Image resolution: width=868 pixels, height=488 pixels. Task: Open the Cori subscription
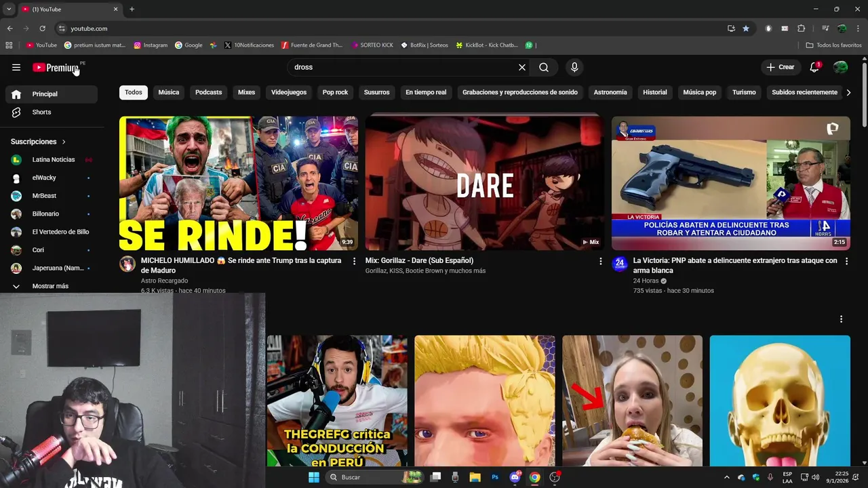[52, 250]
